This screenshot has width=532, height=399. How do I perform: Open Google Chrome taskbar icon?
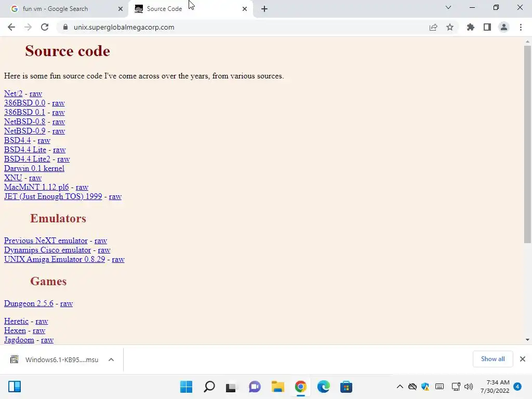coord(301,387)
